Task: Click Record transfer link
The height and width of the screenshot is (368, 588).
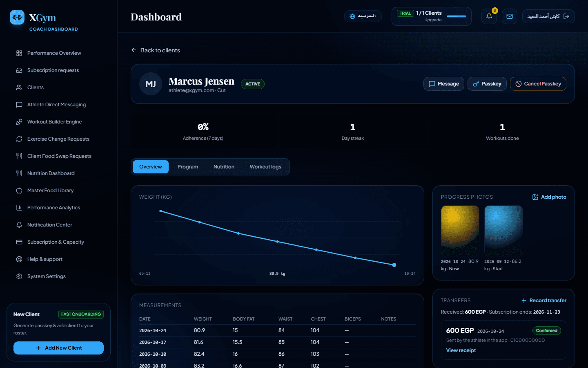Action: (x=544, y=301)
